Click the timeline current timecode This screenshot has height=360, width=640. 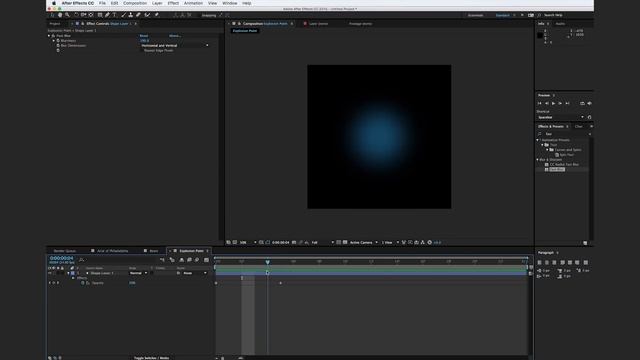61,258
